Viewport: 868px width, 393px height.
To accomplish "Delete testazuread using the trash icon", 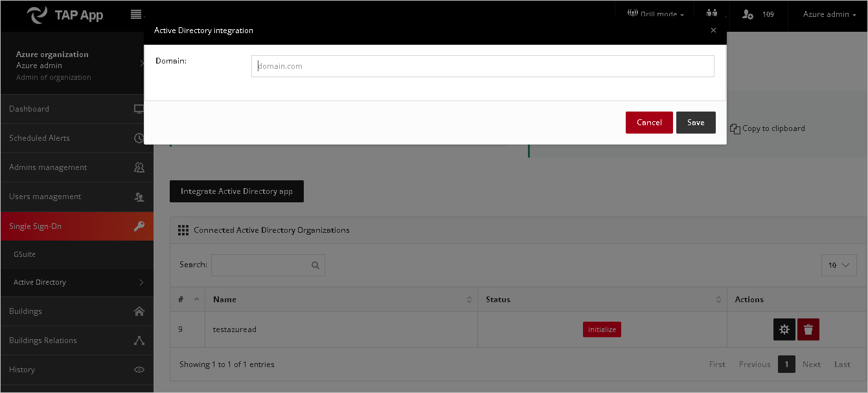I will [x=808, y=329].
